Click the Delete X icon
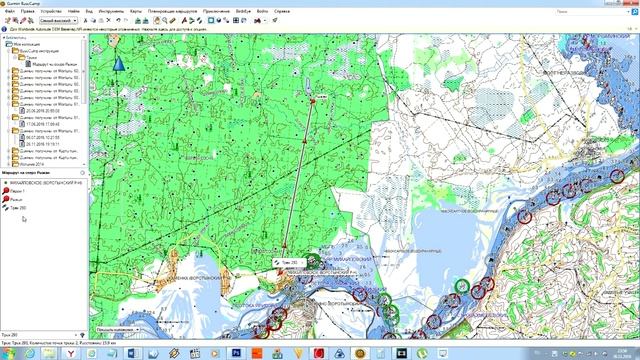This screenshot has width=640, height=360. click(109, 20)
